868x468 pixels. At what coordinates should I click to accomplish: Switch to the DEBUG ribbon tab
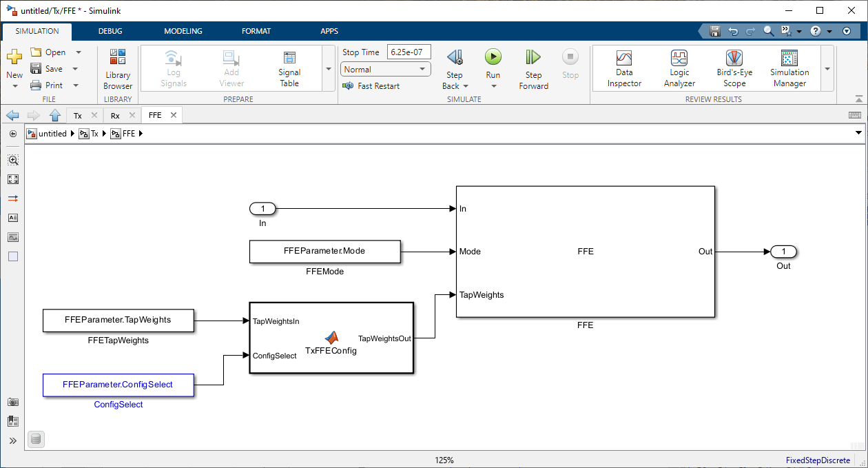click(x=110, y=31)
